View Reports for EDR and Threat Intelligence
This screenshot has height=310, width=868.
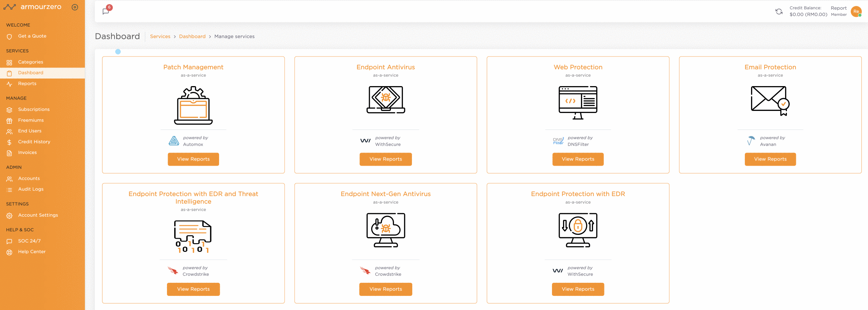[193, 289]
